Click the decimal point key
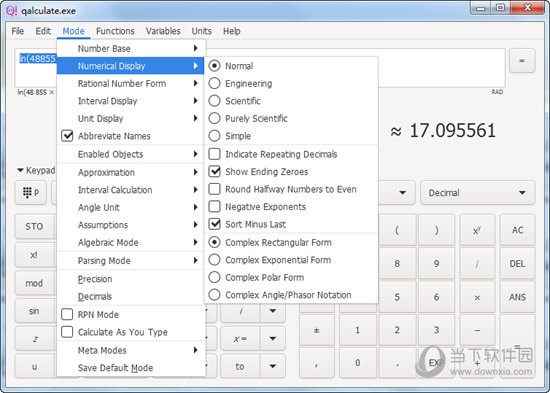Screen dimensions: 550x393 pos(397,363)
